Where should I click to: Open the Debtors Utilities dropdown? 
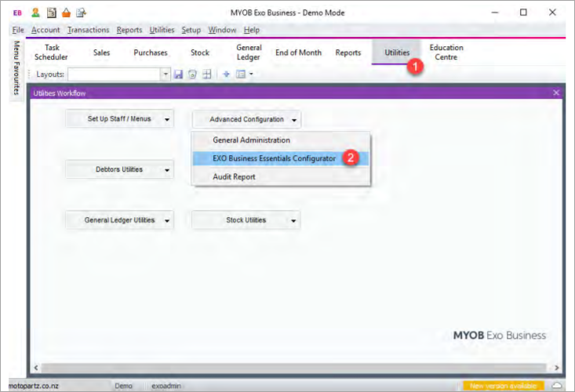click(168, 169)
